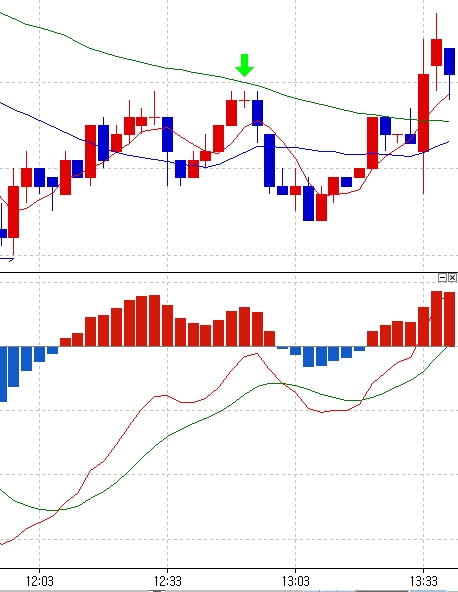Select the 13:33 time axis label
The height and width of the screenshot is (592, 458).
pyautogui.click(x=424, y=581)
